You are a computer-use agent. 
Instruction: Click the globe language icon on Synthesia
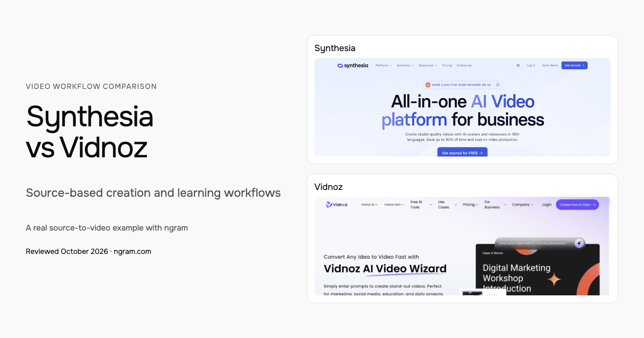click(x=518, y=66)
